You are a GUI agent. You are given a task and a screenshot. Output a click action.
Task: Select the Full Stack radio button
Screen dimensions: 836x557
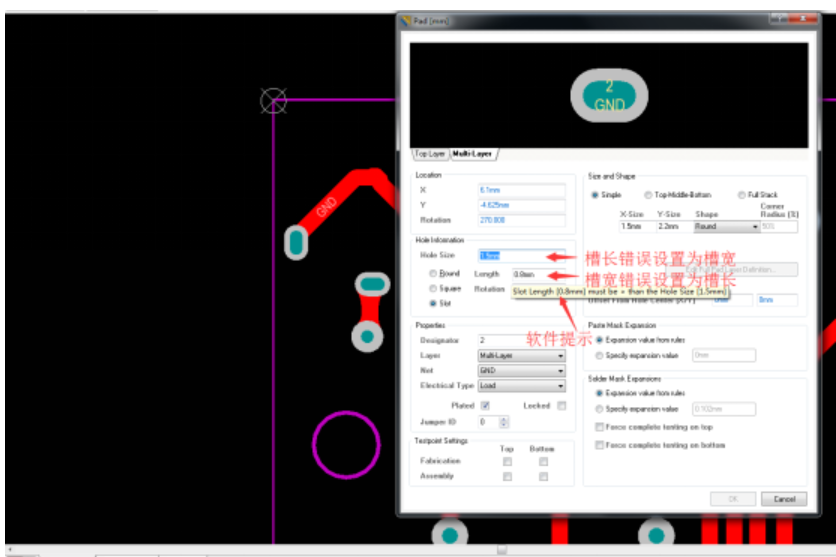pyautogui.click(x=741, y=195)
